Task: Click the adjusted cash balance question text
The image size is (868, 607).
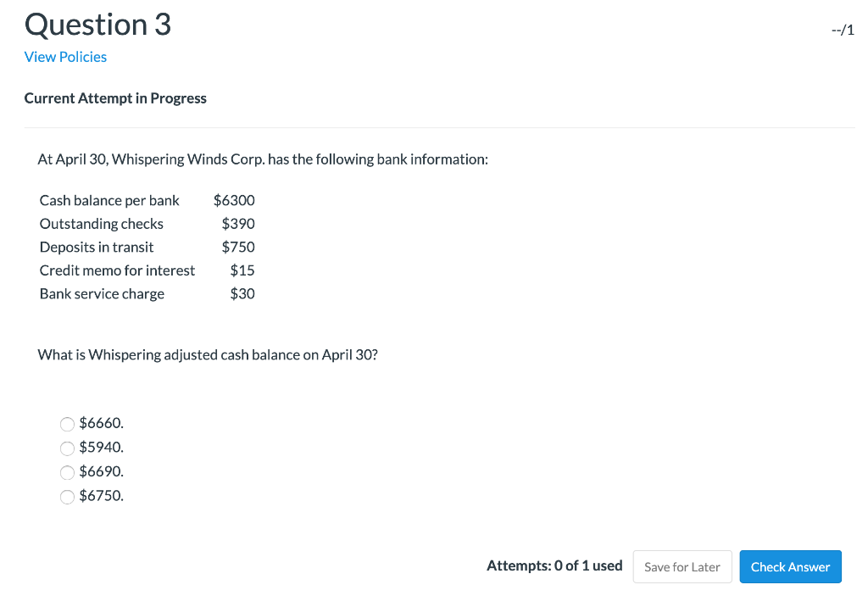Action: 209,354
